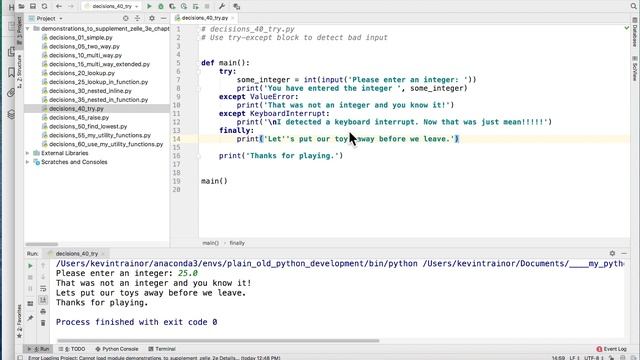640x360 pixels.
Task: Collapse the demonstrations_to_supplement root folder
Action: pyautogui.click(x=28, y=29)
